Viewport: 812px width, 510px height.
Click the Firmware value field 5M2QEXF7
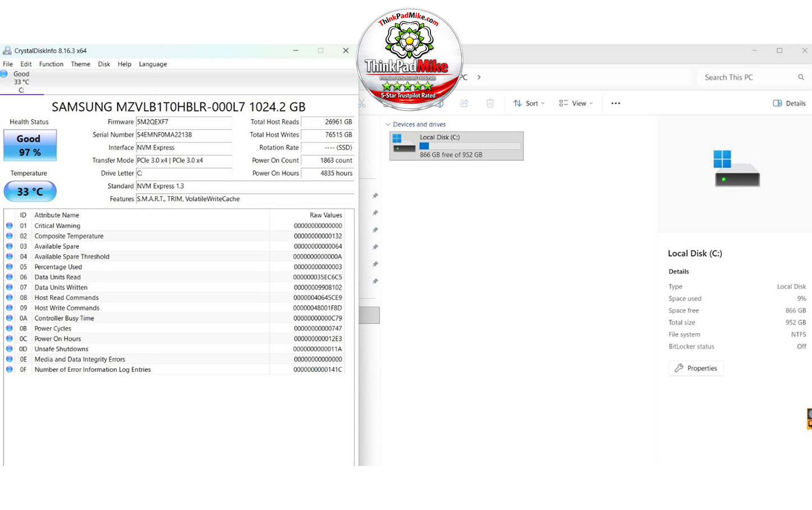[184, 122]
